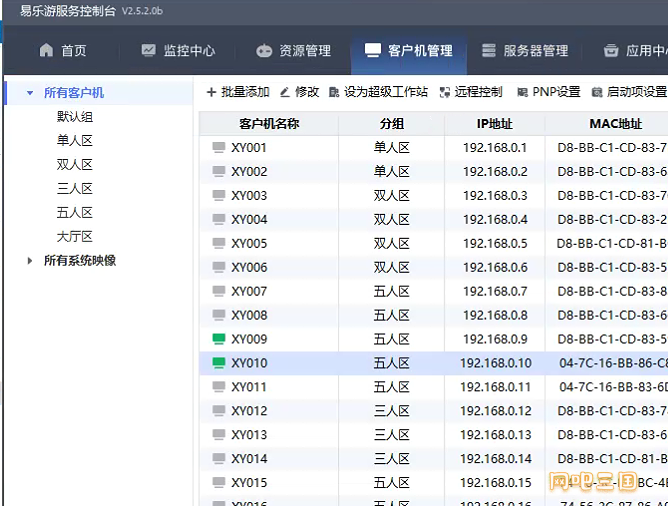Go to the 资源管理 tab
This screenshot has width=668, height=506.
(293, 51)
